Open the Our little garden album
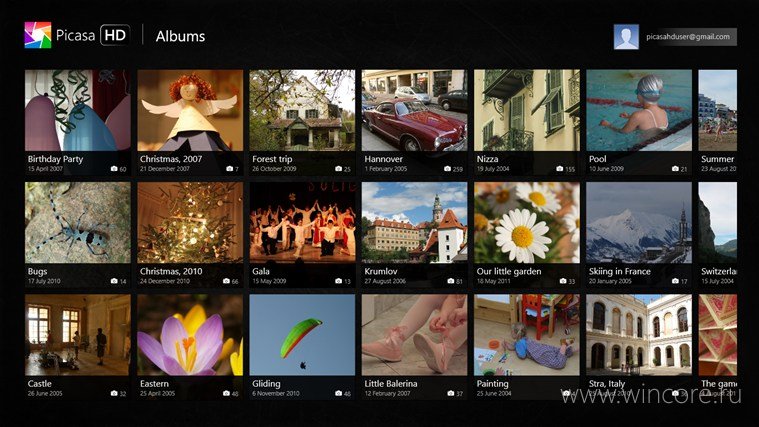The width and height of the screenshot is (759, 427). (x=527, y=234)
